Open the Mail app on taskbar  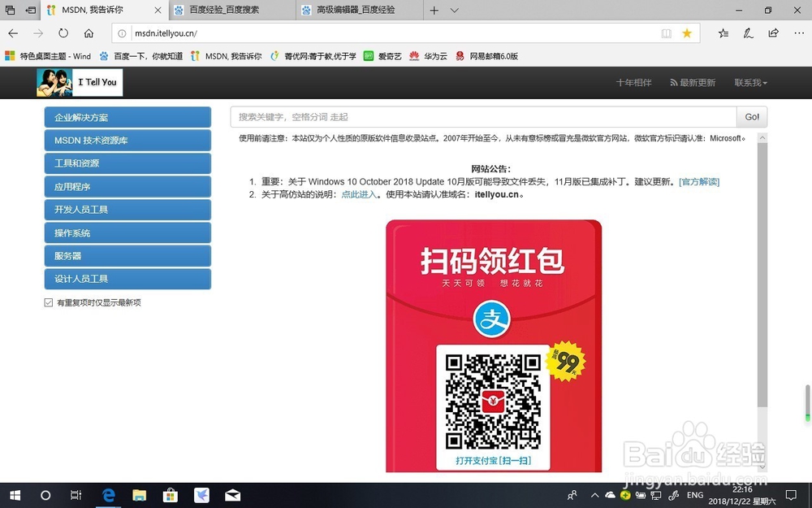(x=232, y=495)
